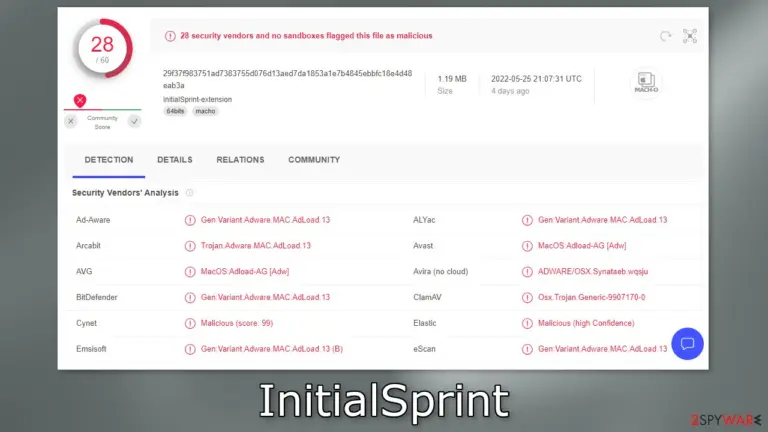
Task: Click info icon beside Security Vendors' Analysis
Action: [190, 193]
